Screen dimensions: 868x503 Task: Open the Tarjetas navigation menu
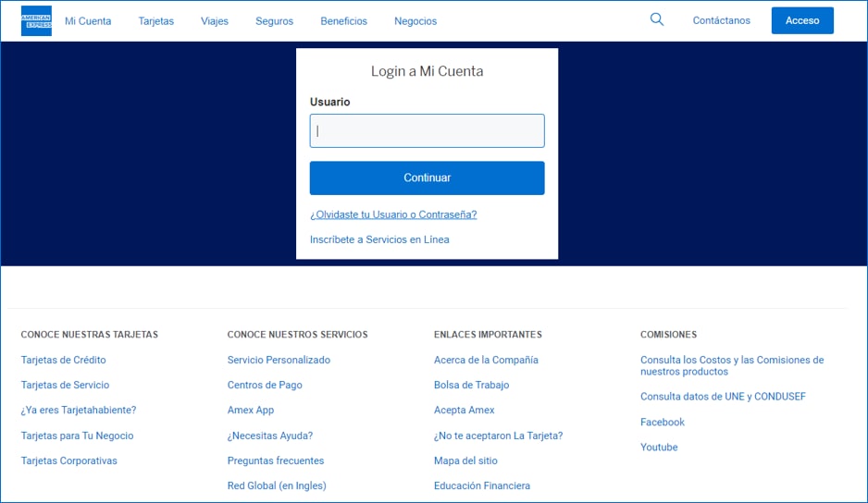pos(155,21)
